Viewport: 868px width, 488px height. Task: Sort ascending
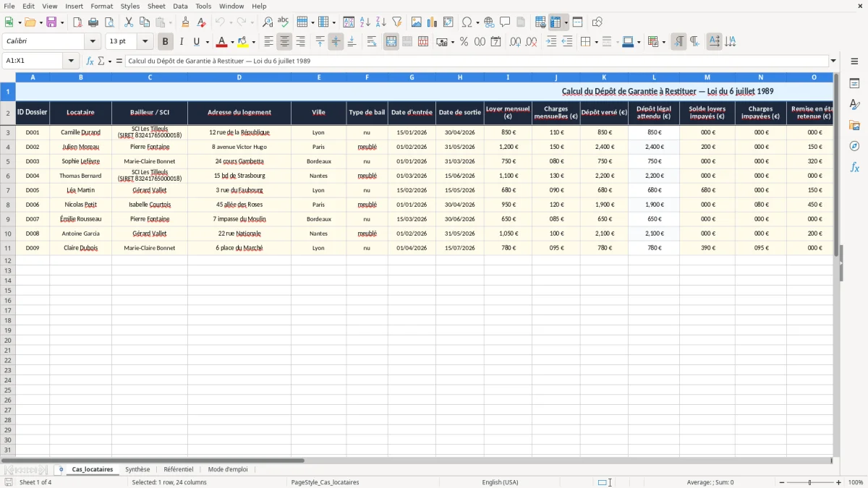point(365,22)
